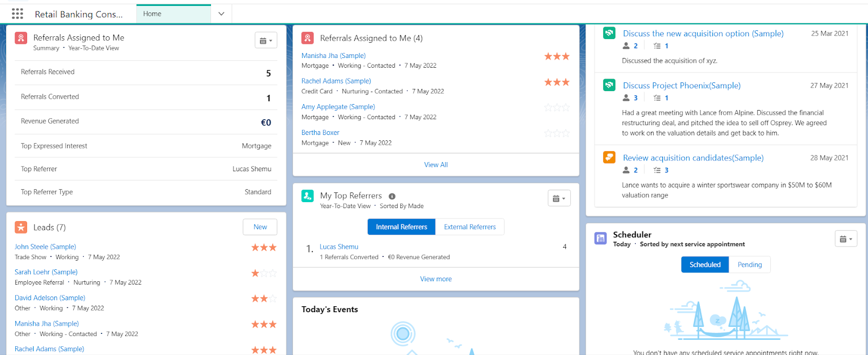This screenshot has height=355, width=868.
Task: Click the Today's Events heading
Action: (329, 309)
